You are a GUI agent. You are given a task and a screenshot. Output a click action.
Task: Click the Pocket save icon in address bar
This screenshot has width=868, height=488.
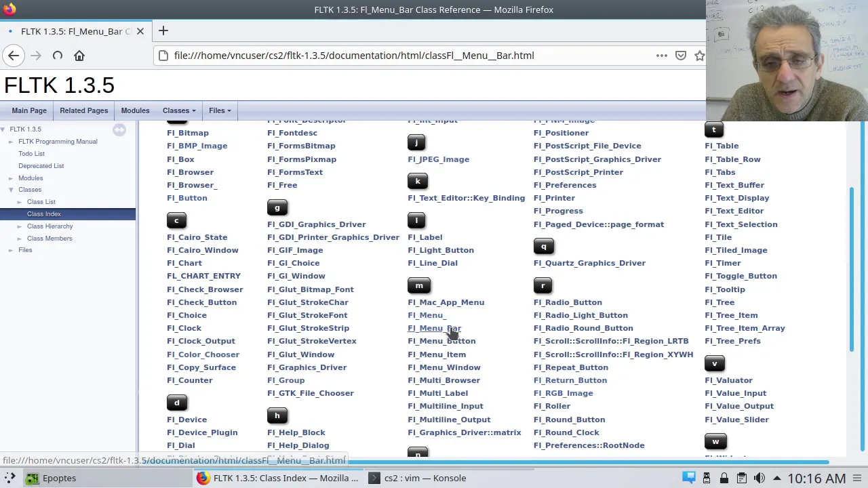[681, 56]
